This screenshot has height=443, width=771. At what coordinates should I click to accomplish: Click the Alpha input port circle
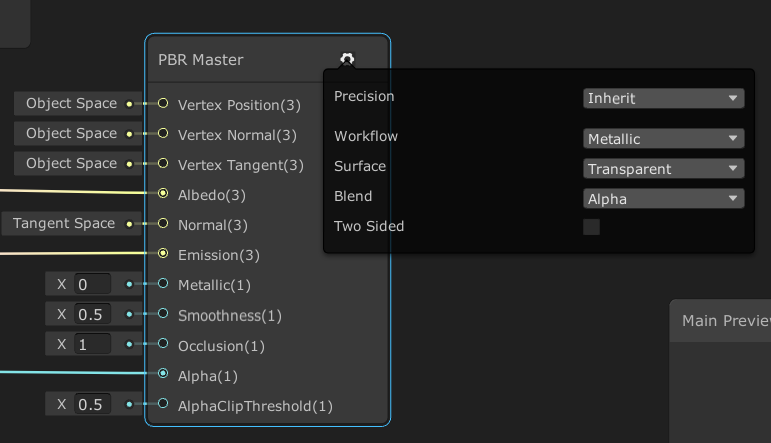163,374
